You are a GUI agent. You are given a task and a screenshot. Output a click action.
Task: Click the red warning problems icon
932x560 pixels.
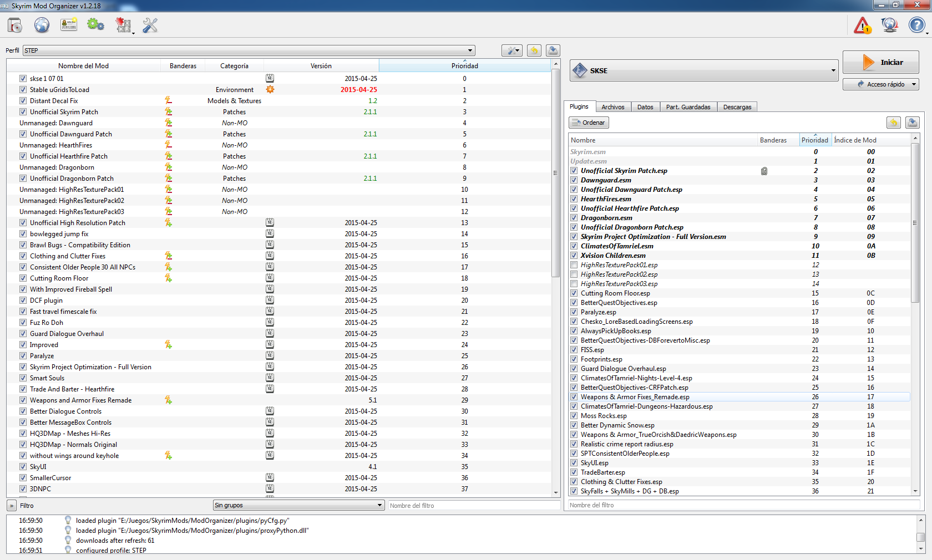pyautogui.click(x=863, y=26)
